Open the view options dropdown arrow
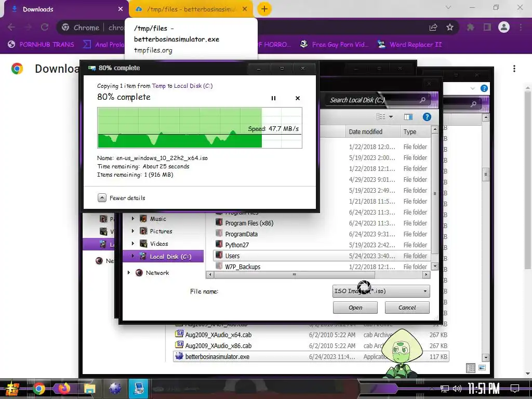 coord(391,117)
